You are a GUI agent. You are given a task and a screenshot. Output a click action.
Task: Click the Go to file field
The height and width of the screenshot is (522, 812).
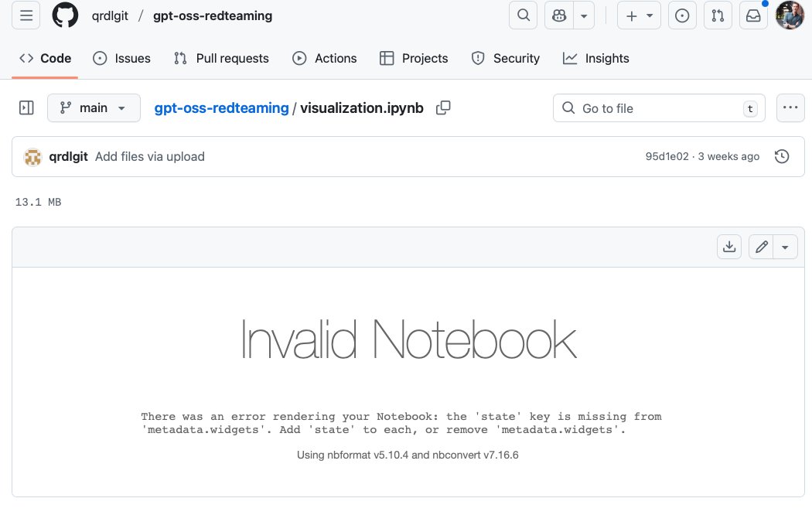(x=657, y=108)
